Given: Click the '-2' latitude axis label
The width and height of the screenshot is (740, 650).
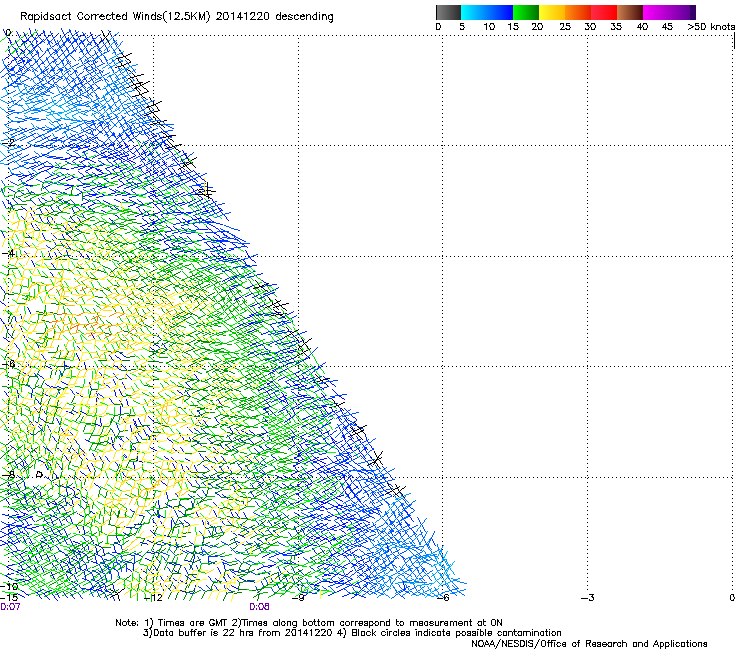Looking at the screenshot, I should (8, 142).
